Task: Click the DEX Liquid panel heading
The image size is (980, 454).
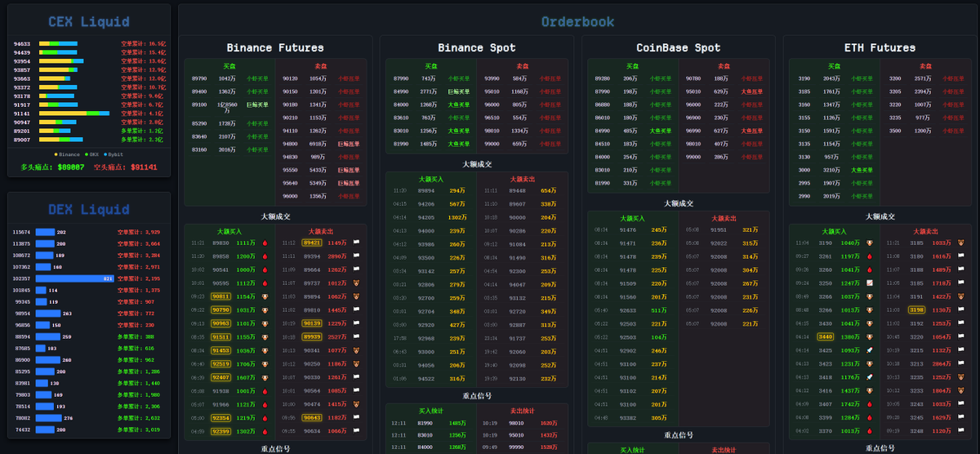Action: tap(88, 210)
